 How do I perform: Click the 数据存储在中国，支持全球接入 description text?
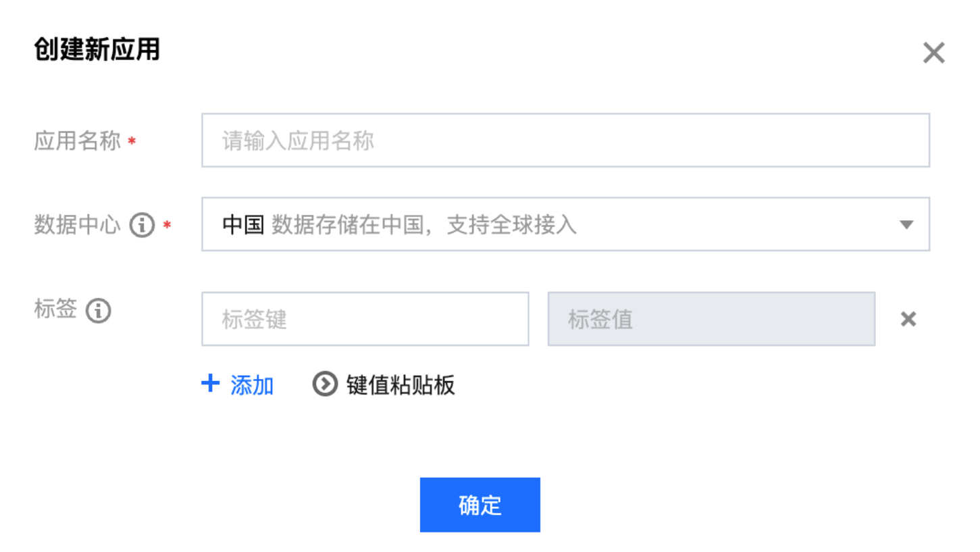(x=424, y=225)
